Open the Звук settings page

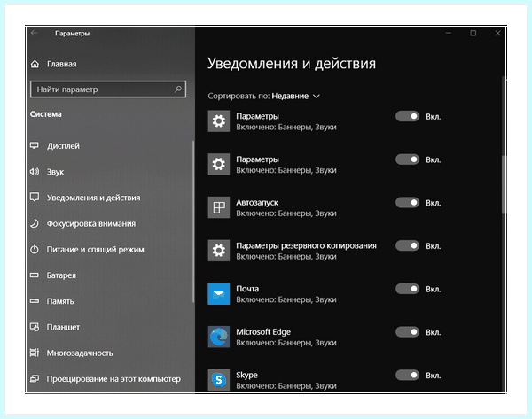point(55,172)
